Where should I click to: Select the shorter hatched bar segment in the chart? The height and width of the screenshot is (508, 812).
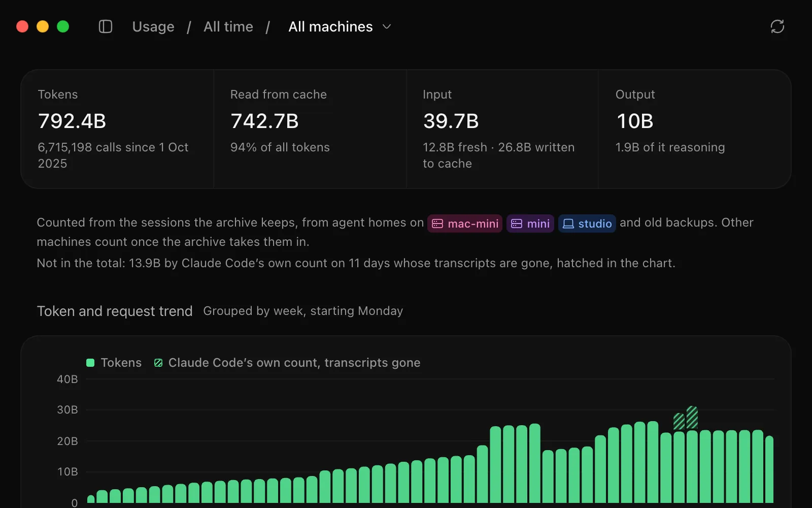(679, 422)
